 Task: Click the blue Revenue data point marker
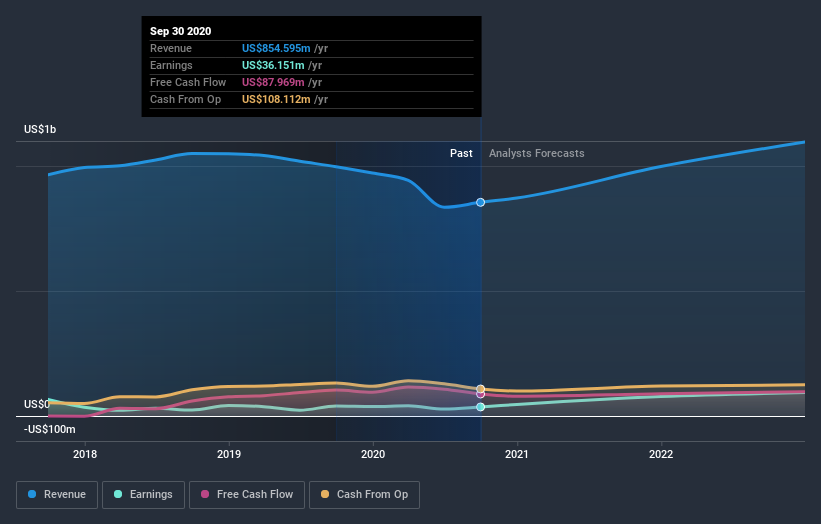coord(480,202)
